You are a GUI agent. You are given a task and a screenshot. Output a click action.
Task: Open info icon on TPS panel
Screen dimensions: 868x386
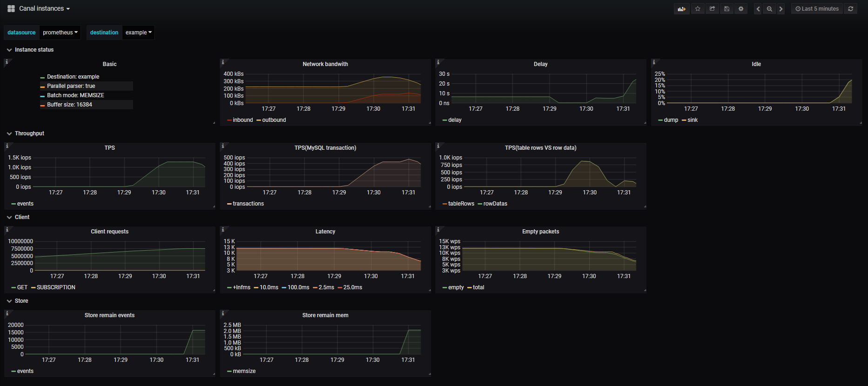(x=7, y=146)
